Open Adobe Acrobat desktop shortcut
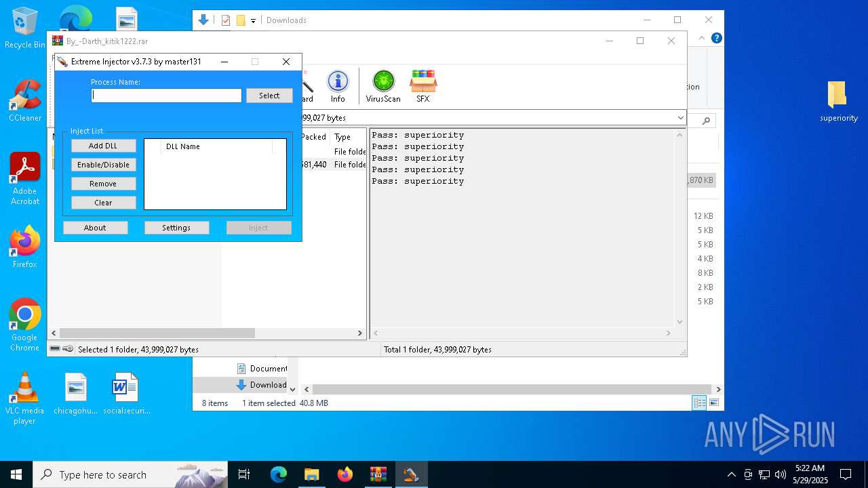 coord(25,178)
